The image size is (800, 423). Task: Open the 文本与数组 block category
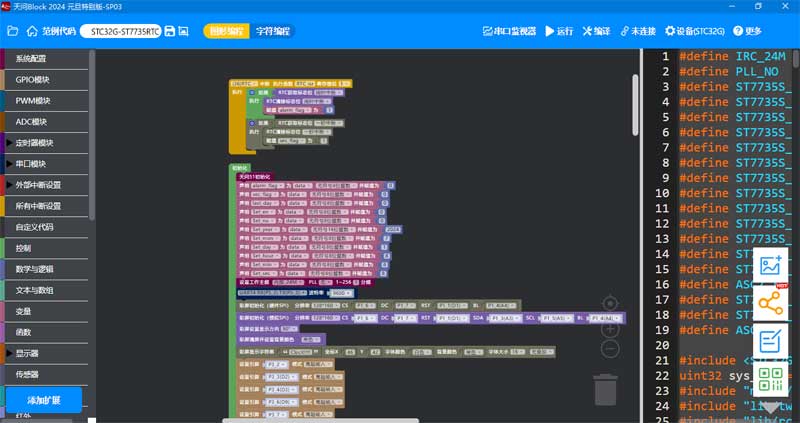46,290
